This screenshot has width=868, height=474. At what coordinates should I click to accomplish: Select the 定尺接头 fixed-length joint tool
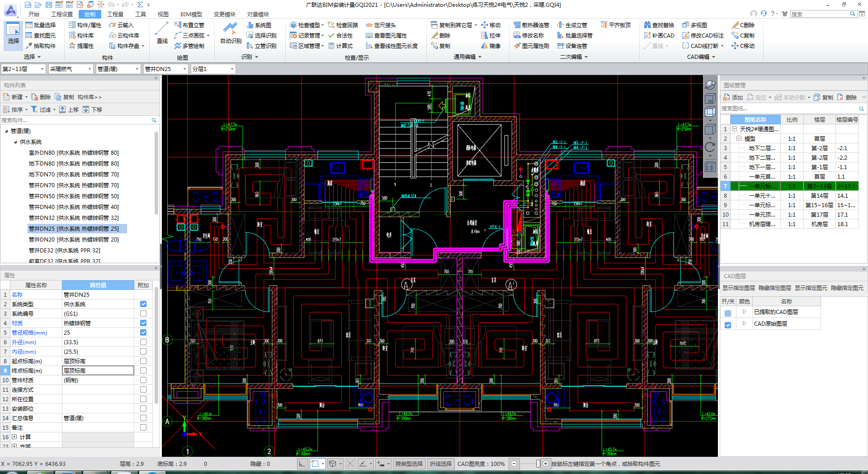click(381, 25)
